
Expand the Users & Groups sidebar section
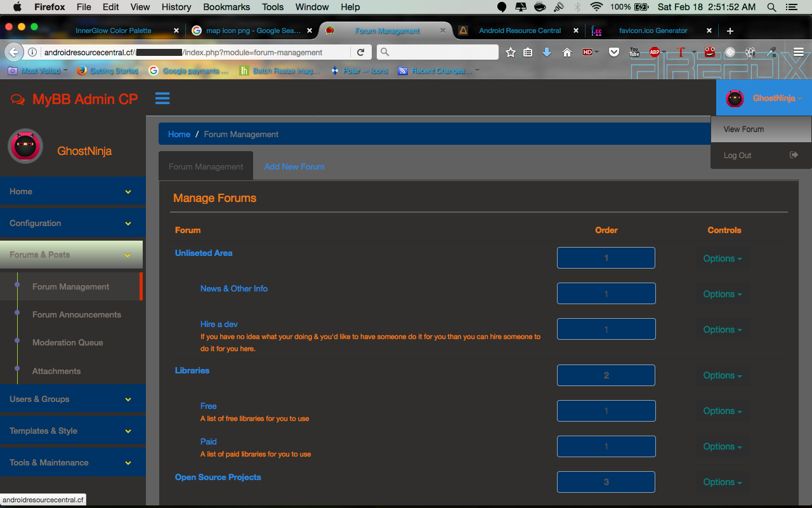click(73, 399)
